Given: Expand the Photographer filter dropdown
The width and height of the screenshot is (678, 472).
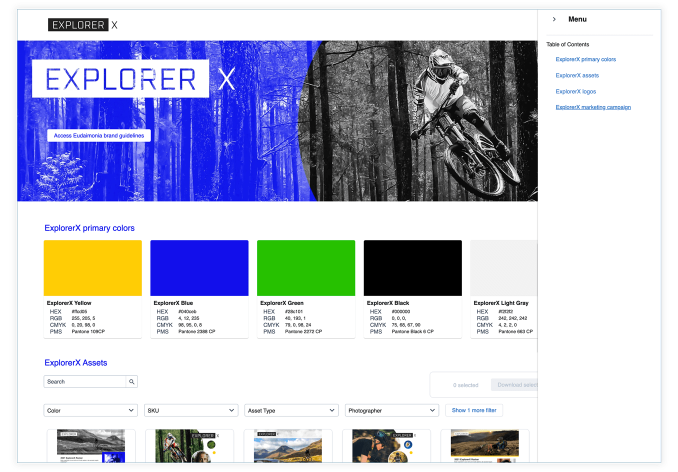Looking at the screenshot, I should pyautogui.click(x=391, y=410).
